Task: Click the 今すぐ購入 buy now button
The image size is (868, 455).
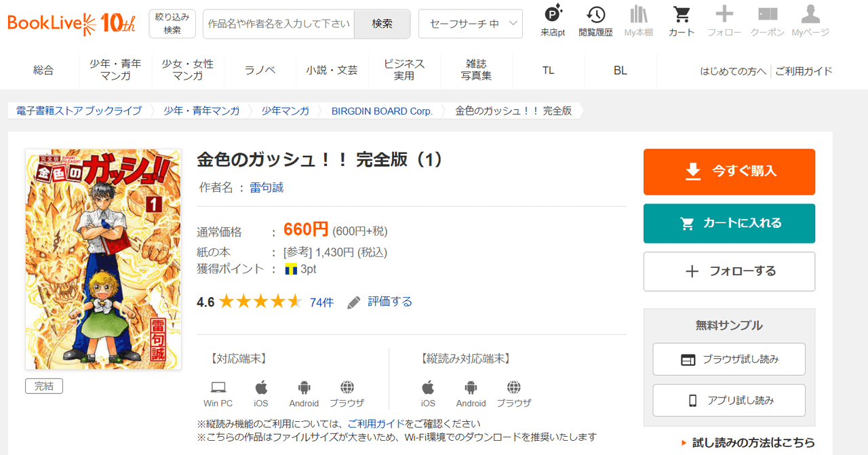Action: click(729, 172)
